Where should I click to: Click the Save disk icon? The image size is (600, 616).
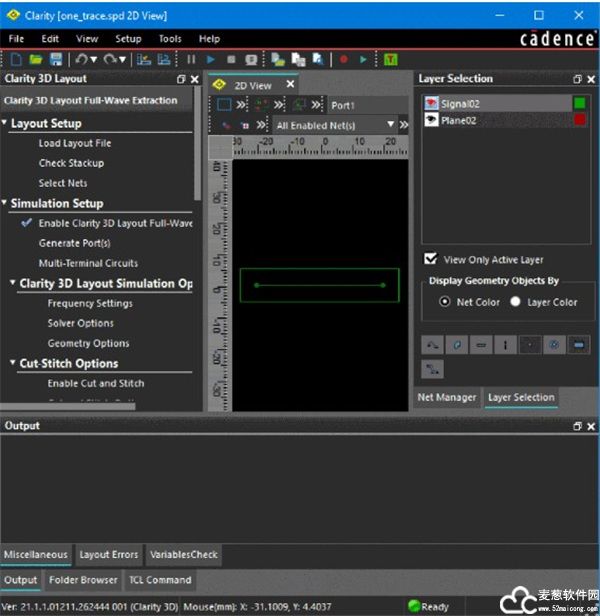pos(55,60)
